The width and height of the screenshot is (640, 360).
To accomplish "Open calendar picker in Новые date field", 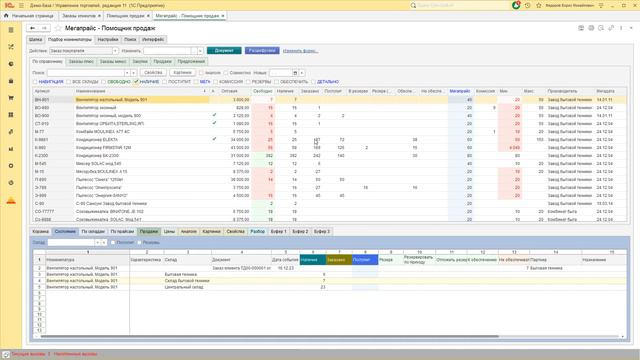I will pos(295,73).
